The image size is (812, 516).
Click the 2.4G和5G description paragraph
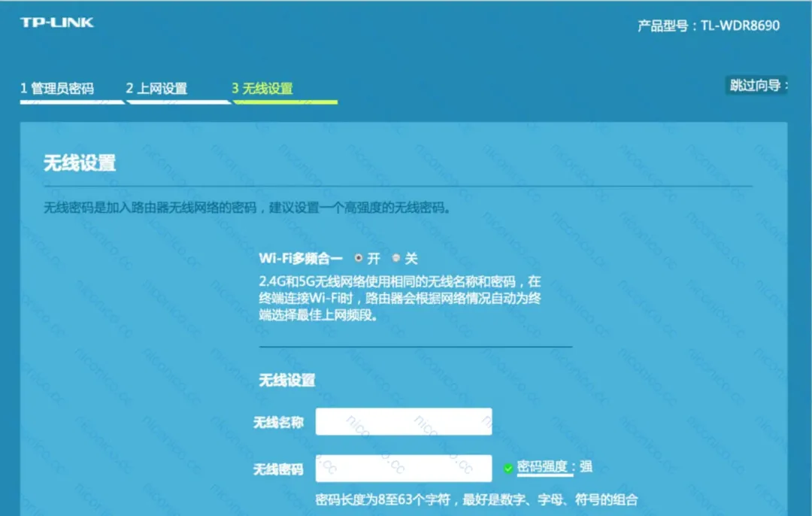pos(400,299)
